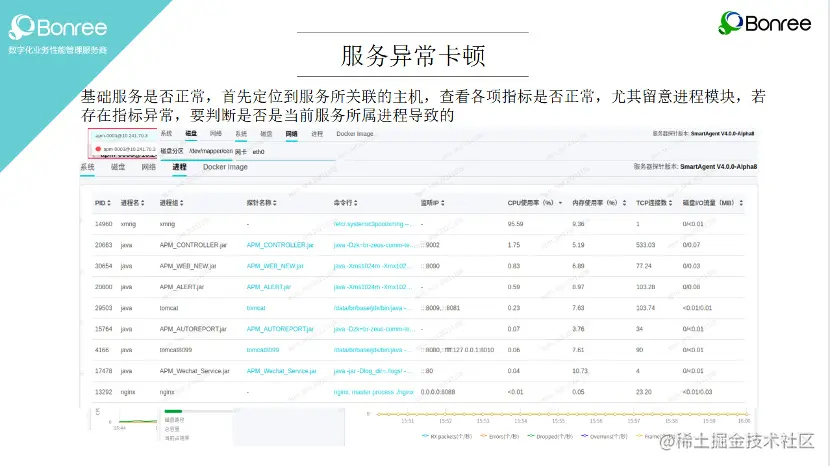Open blue tomcat8099 probe link

point(263,350)
